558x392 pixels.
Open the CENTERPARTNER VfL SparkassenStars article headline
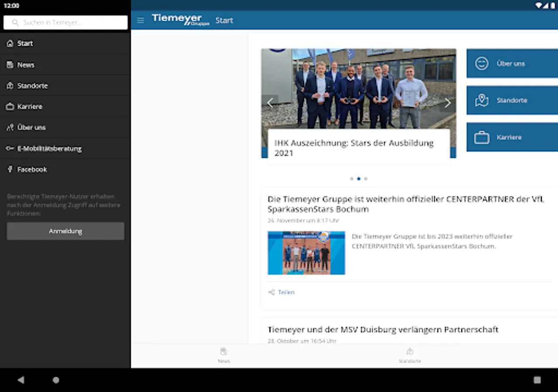pos(406,204)
